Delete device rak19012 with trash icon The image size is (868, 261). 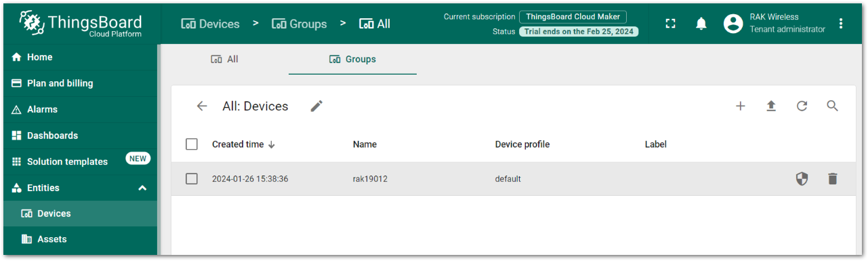tap(833, 179)
